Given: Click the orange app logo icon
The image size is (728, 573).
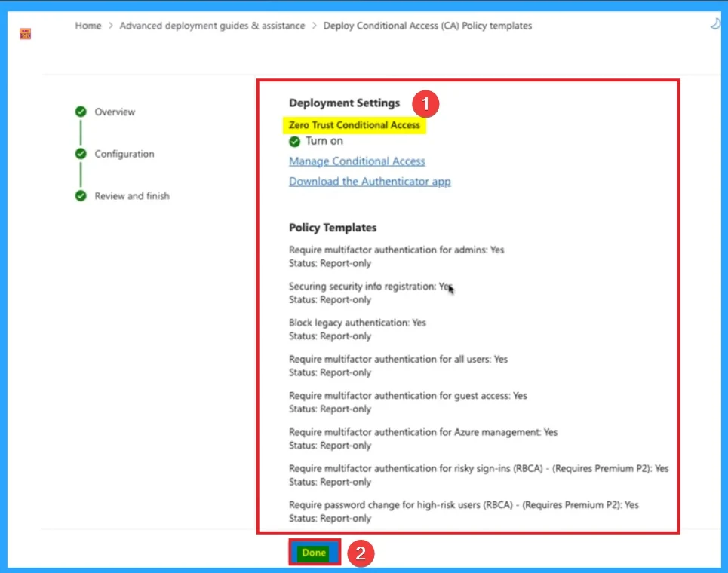Looking at the screenshot, I should click(x=25, y=34).
